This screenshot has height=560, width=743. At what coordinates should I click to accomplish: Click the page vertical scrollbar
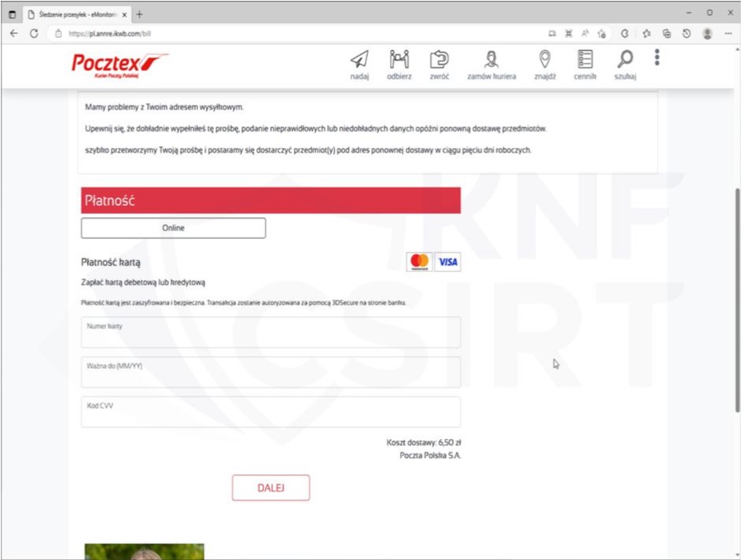736,299
